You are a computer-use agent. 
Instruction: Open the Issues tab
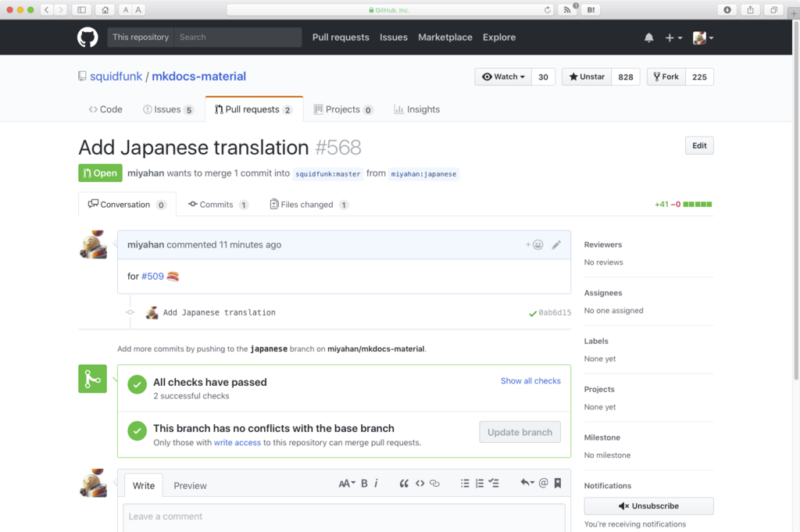point(169,109)
